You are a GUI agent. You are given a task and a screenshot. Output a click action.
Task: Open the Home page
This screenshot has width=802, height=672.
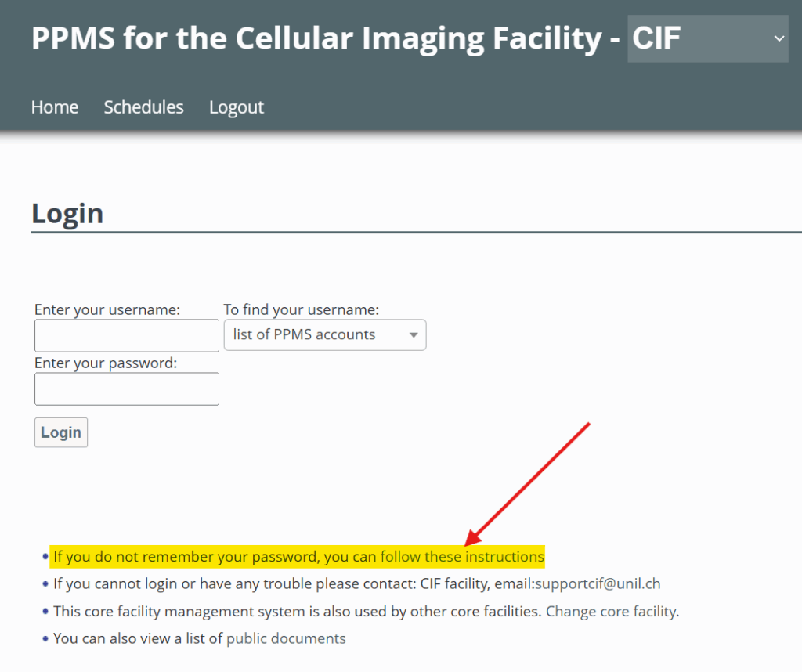[55, 107]
